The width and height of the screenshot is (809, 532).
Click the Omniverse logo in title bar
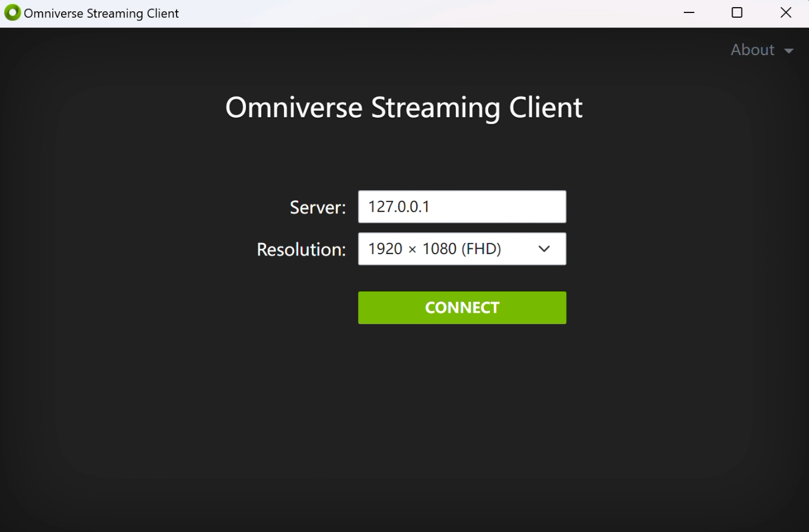point(12,13)
